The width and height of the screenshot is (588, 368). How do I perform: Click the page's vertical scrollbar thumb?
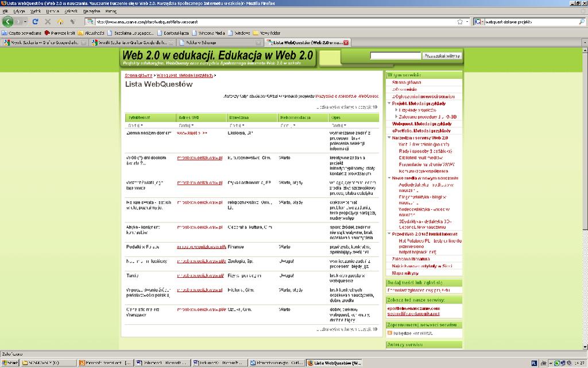pos(585,141)
